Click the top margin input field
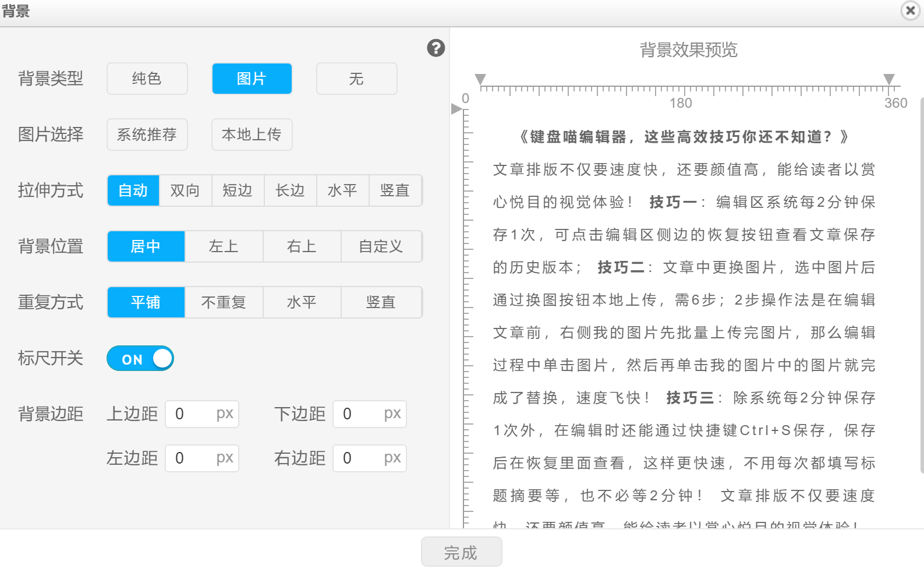The width and height of the screenshot is (924, 583). tap(192, 414)
